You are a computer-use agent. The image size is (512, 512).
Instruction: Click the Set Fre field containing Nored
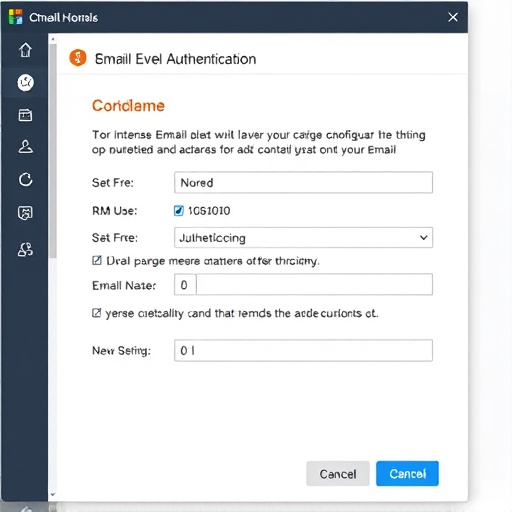coord(303,182)
